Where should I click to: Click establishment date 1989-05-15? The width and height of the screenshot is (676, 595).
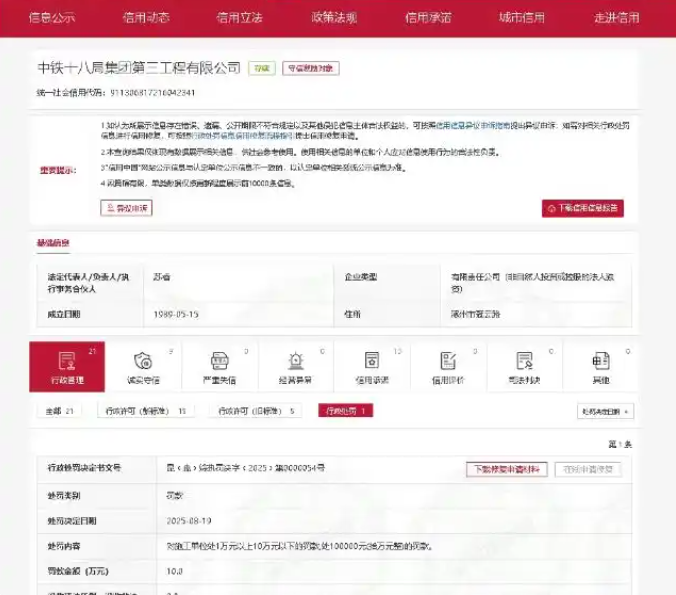point(176,314)
